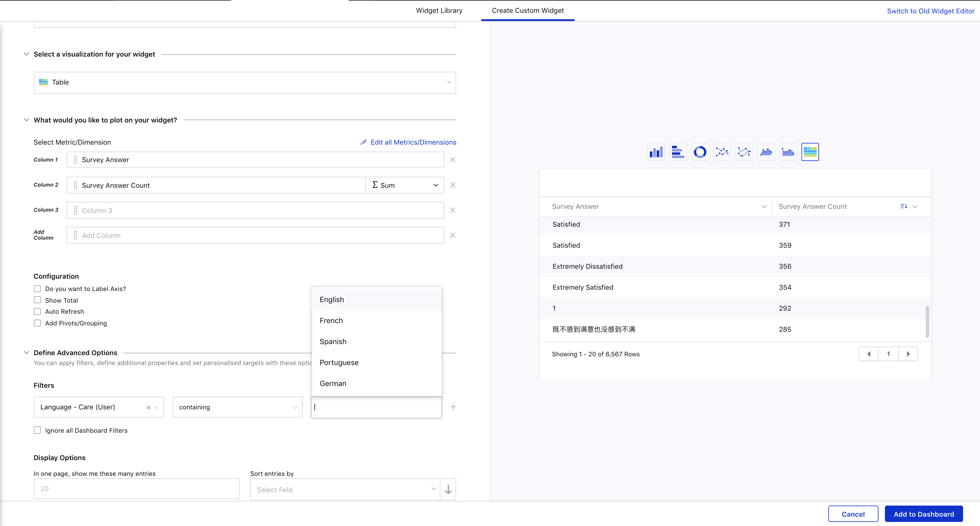Click the Add to Dashboard button

(924, 514)
